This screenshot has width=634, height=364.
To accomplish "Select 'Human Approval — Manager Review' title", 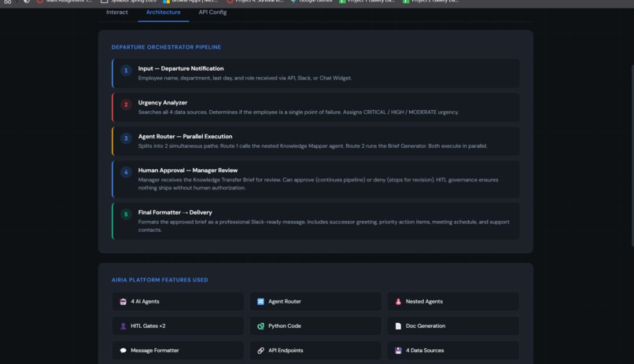I will (188, 171).
